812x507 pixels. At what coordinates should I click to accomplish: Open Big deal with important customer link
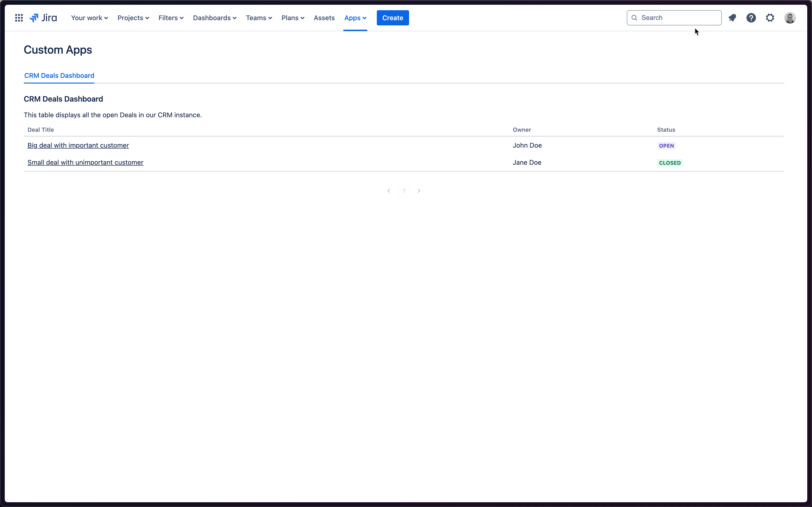tap(78, 145)
